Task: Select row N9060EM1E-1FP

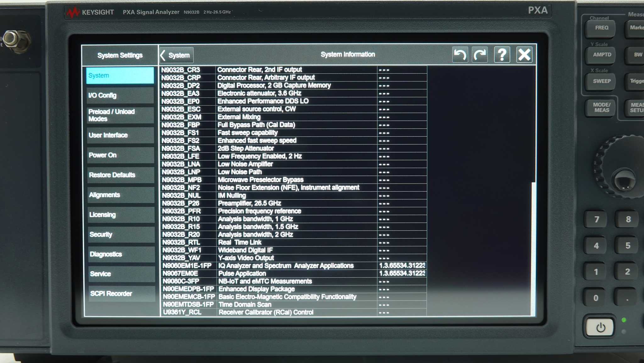Action: (x=293, y=266)
